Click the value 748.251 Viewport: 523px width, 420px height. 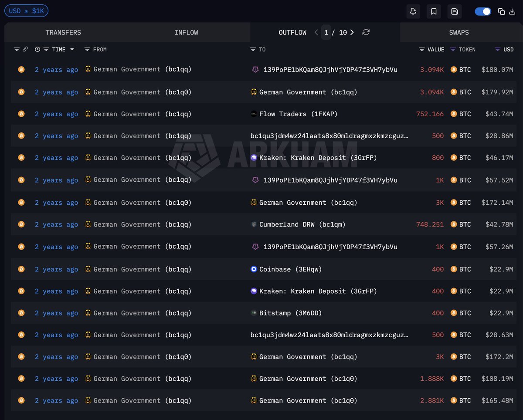click(430, 224)
